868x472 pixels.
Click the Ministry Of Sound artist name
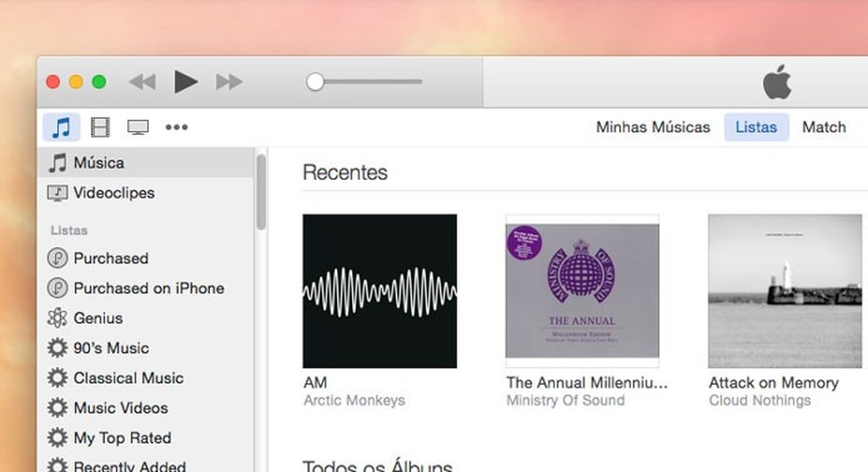tap(565, 400)
